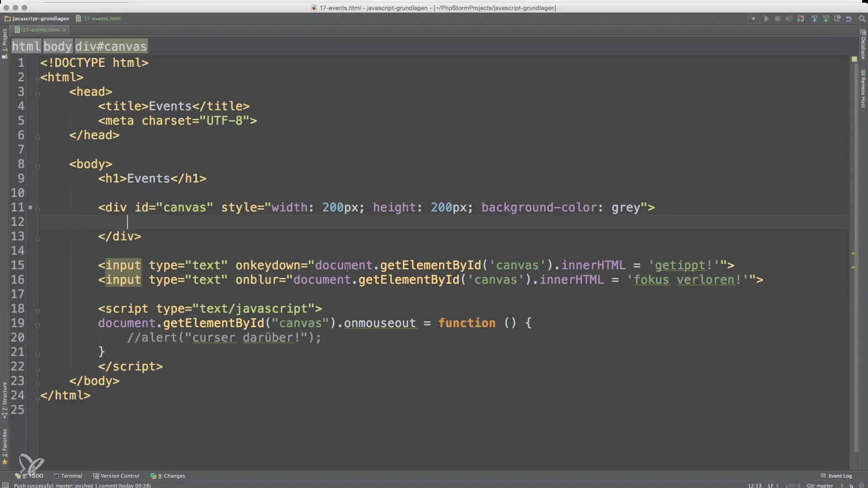Collapse function fold on line 19

(38, 325)
